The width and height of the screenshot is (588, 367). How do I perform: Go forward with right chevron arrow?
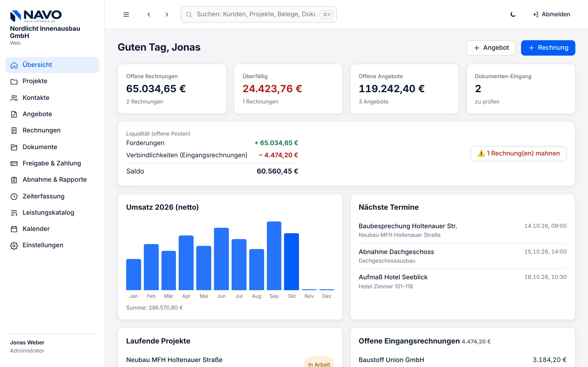pos(167,14)
